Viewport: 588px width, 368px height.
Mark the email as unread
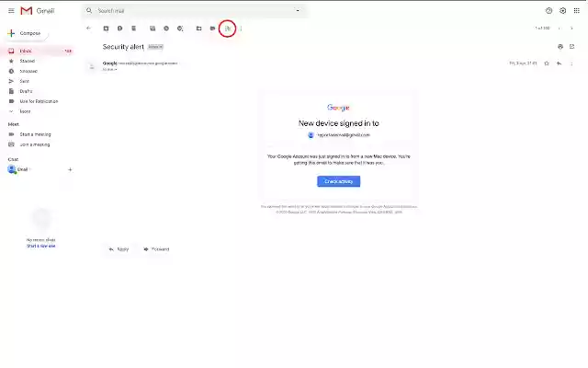tap(153, 29)
